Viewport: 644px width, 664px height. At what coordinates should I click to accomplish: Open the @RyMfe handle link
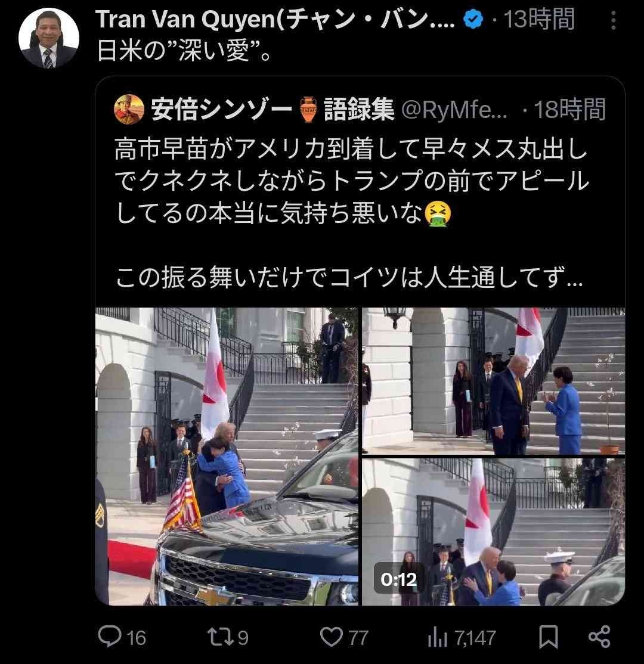(454, 110)
